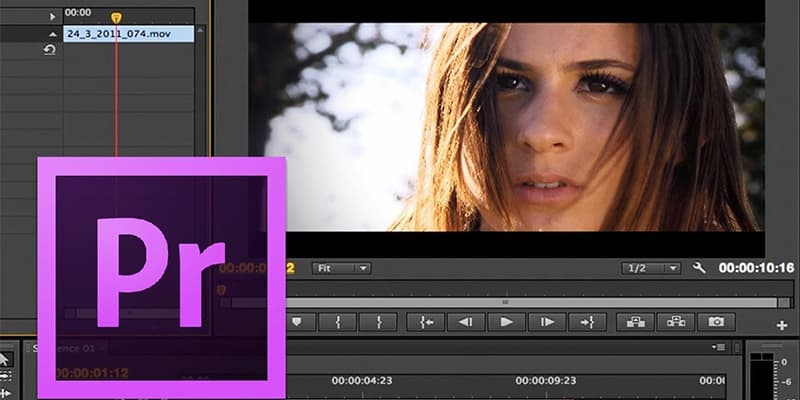This screenshot has width=800, height=400.
Task: Click the Reset effect icon
Action: (49, 50)
